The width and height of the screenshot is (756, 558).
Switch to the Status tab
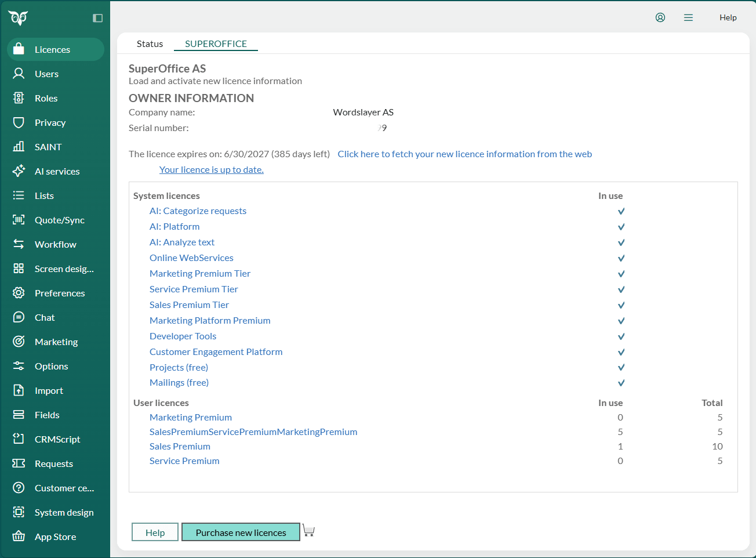(x=150, y=44)
